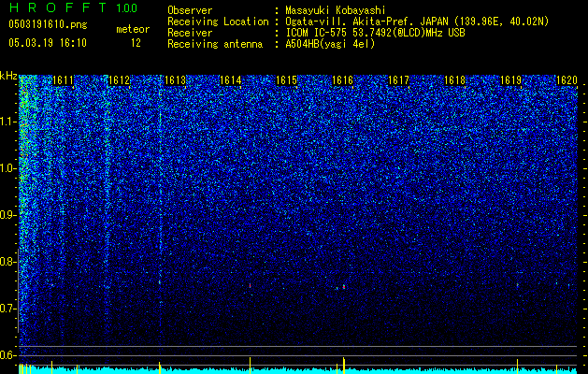
Task: Click the date stamp 05.03.19 16:10
Action: (48, 43)
